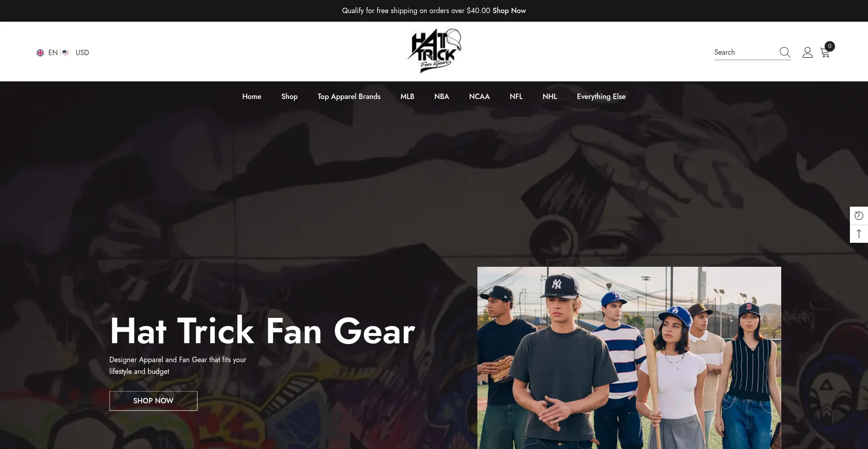Click into the Search input field
868x449 pixels.
(745, 52)
